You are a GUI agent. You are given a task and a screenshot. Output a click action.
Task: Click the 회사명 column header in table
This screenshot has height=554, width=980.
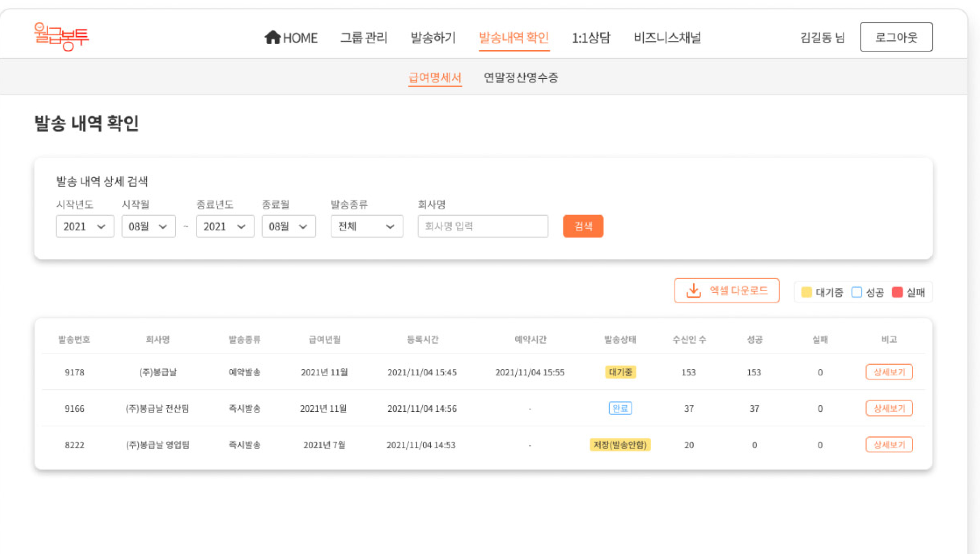[158, 339]
